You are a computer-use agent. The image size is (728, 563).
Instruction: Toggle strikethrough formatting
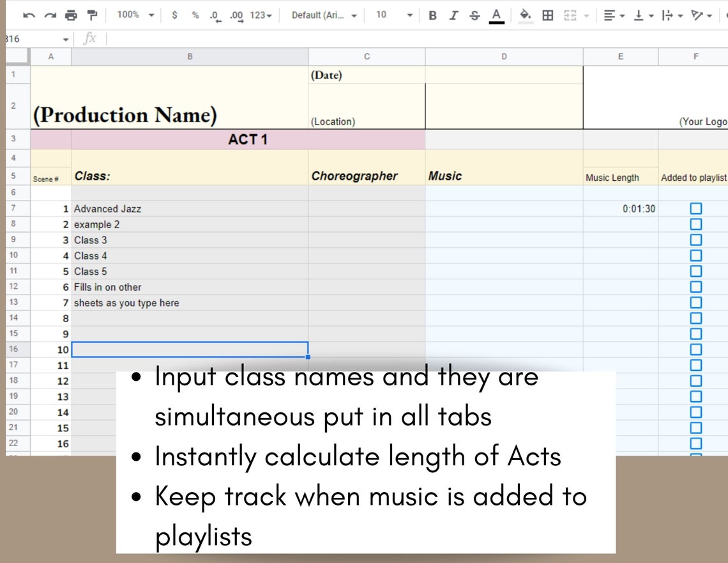[474, 15]
